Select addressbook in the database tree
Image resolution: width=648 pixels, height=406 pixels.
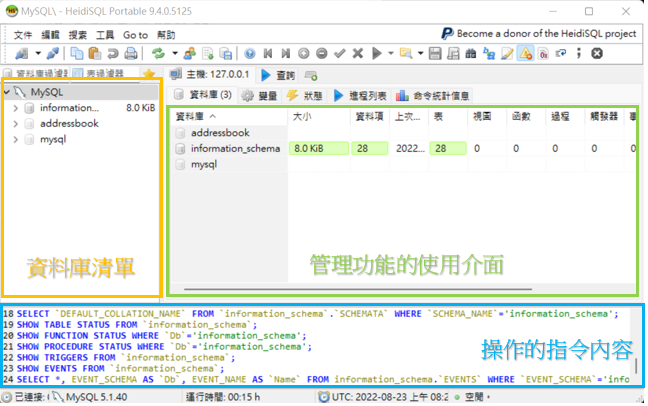pyautogui.click(x=69, y=124)
